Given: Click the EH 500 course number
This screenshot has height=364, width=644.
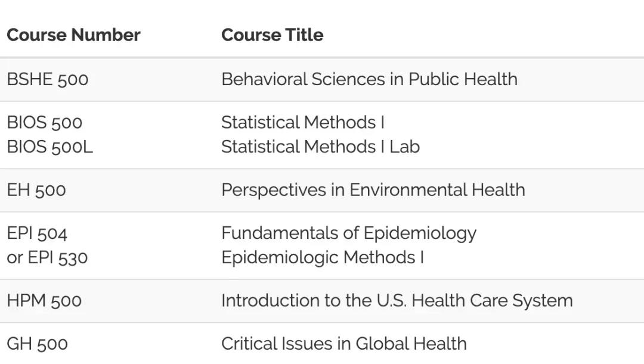Looking at the screenshot, I should click(36, 191).
